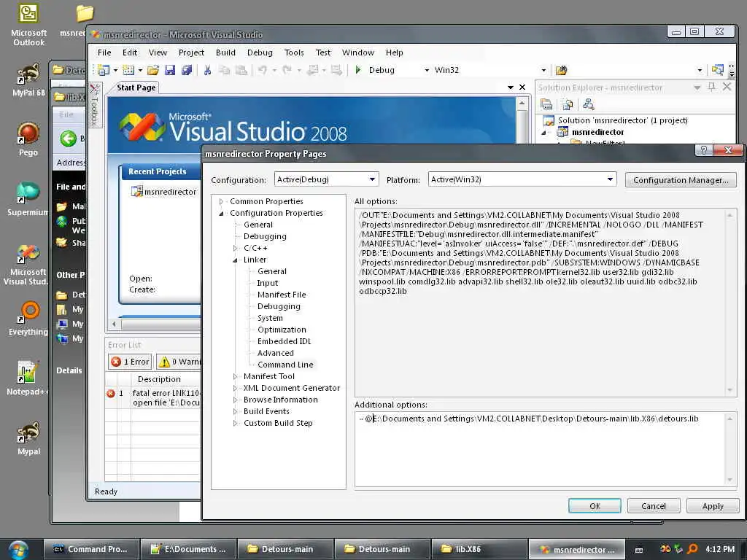
Task: Switch to Command Prompt taskbar button
Action: (92, 549)
